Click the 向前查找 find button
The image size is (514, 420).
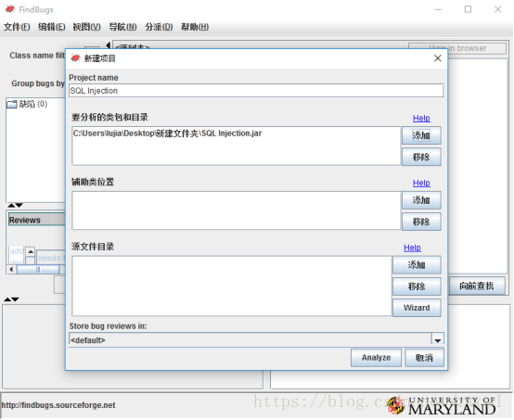[x=477, y=286]
